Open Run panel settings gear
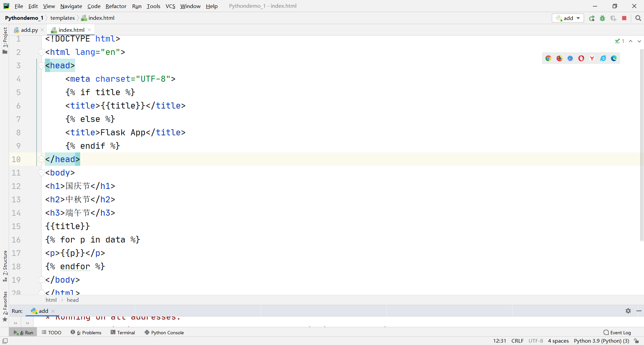This screenshot has width=644, height=345. 628,311
